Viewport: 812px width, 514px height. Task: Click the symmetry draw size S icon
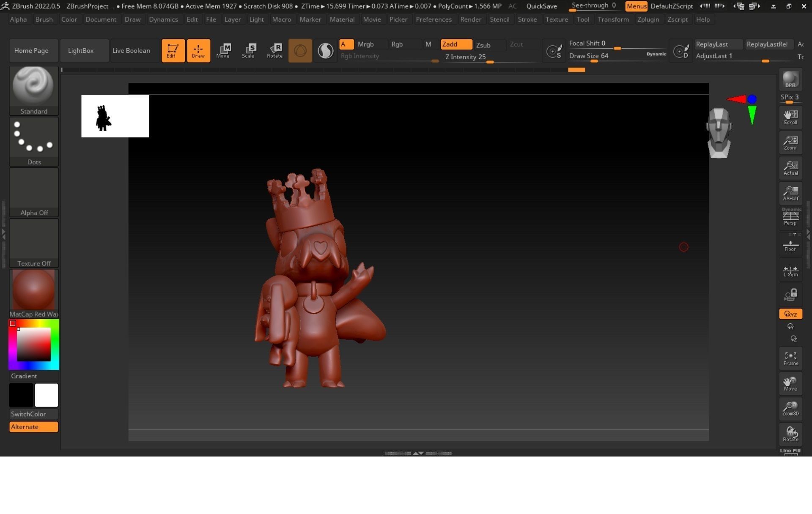(x=554, y=51)
